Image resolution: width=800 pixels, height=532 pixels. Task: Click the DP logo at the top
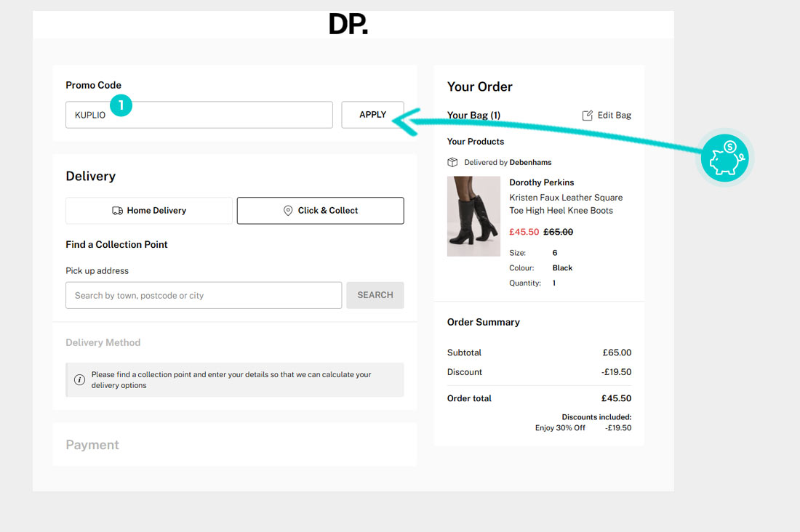point(348,23)
